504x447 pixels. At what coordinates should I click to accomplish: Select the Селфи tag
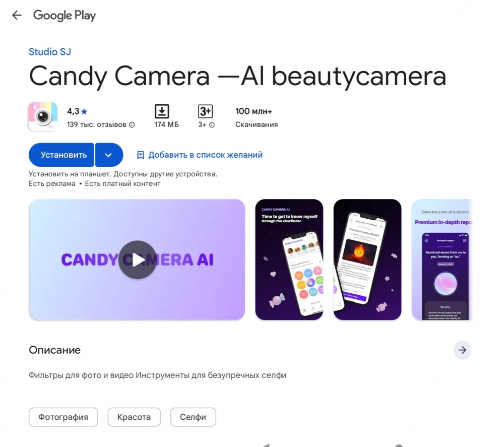(193, 417)
